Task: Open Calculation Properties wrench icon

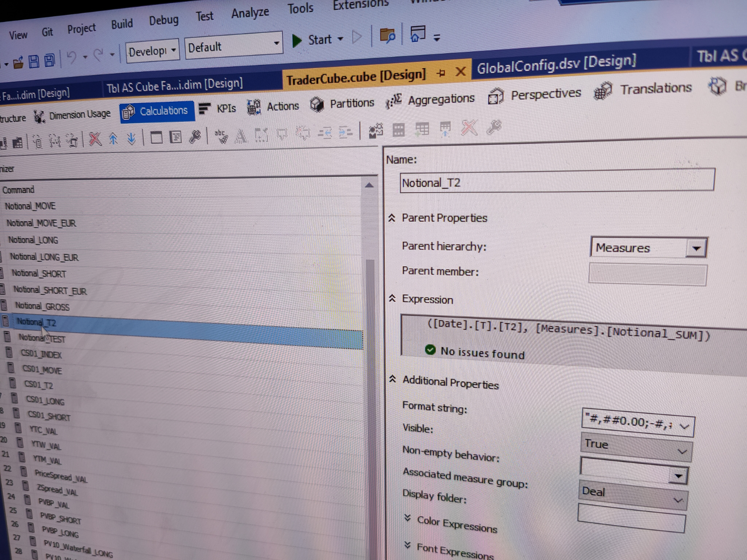Action: click(195, 136)
